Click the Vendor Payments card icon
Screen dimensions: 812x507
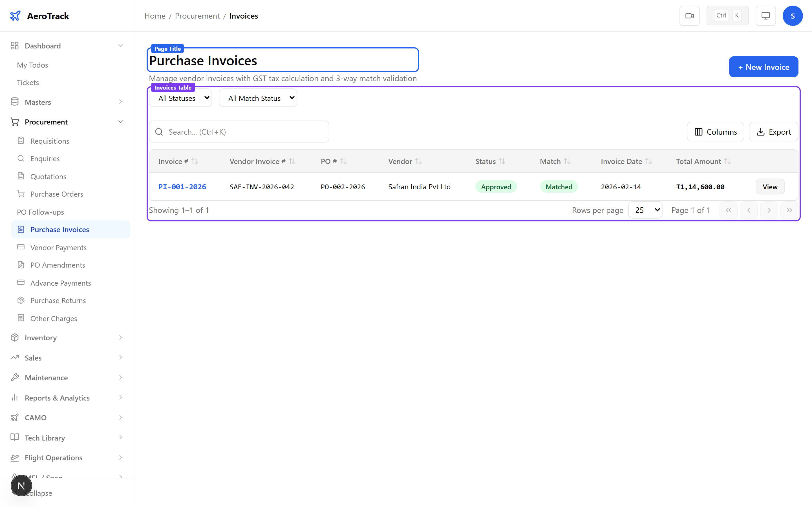pos(21,247)
